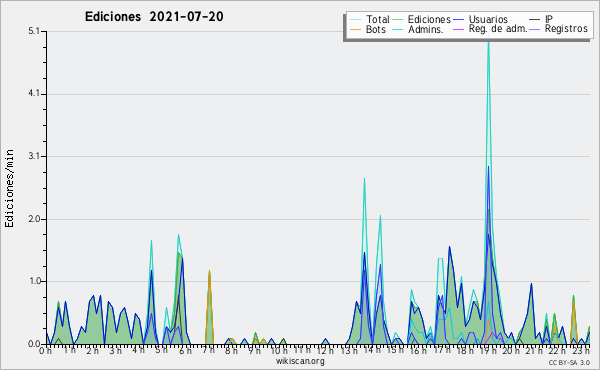The width and height of the screenshot is (600, 370).
Task: Select the 'Registros' legend label
Action: coord(566,29)
